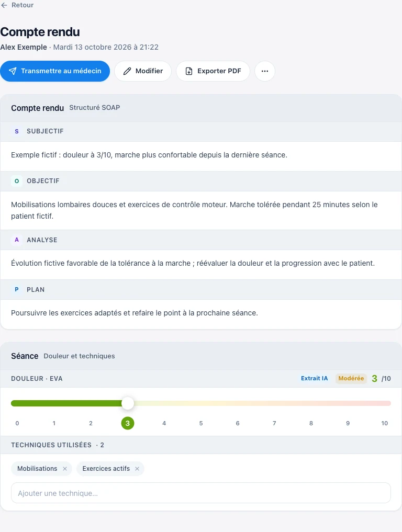Click the highlighted pain value 3 circle
The height and width of the screenshot is (532, 402).
coord(128,423)
